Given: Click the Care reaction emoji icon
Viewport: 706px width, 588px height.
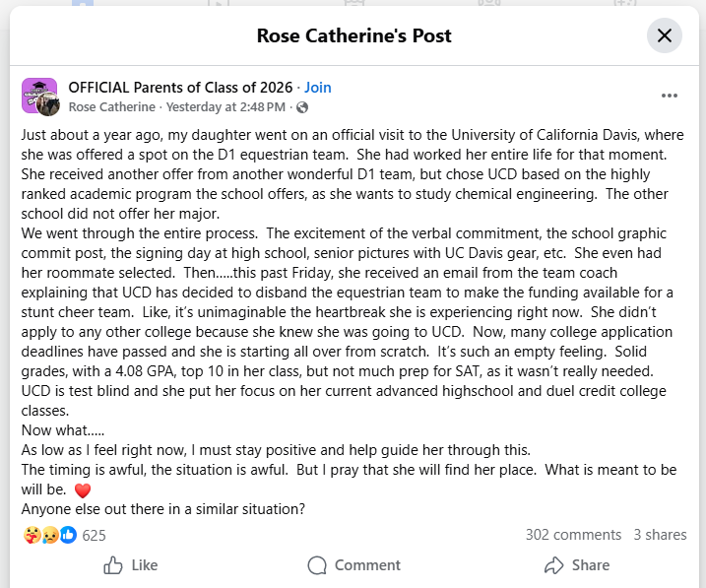Looking at the screenshot, I should [32, 535].
